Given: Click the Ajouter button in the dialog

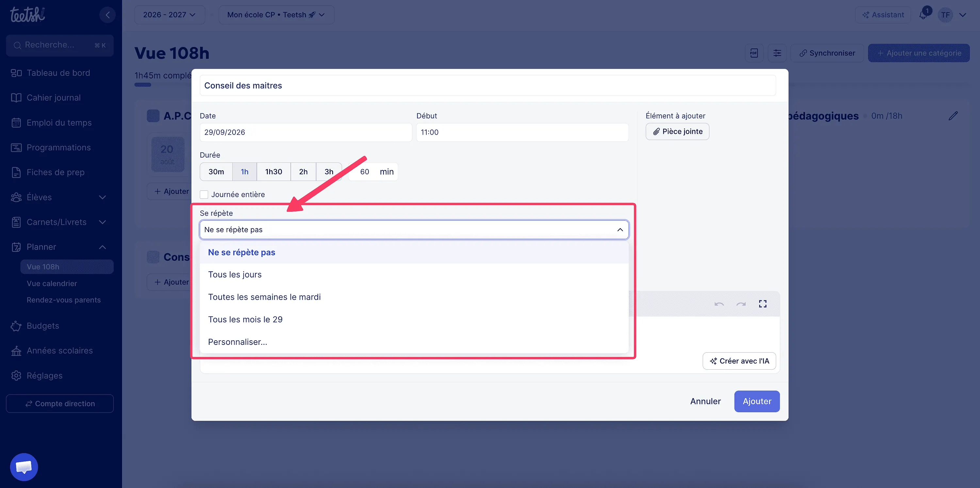Looking at the screenshot, I should click(757, 401).
